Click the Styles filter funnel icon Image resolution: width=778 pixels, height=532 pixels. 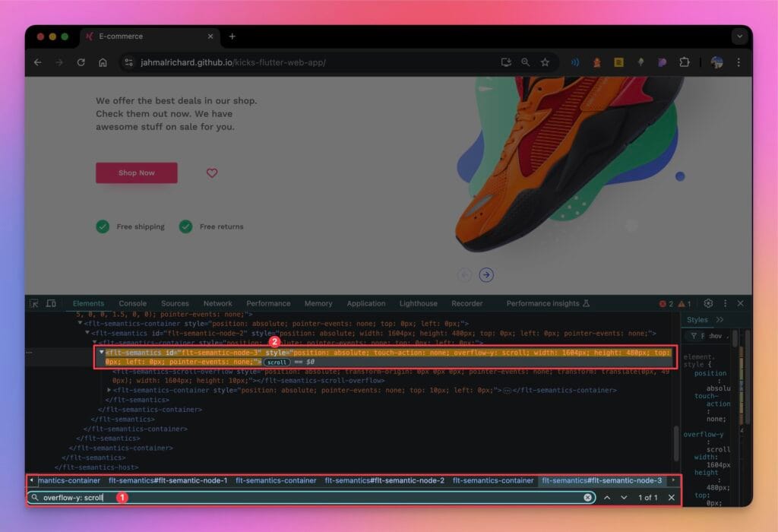tap(694, 336)
